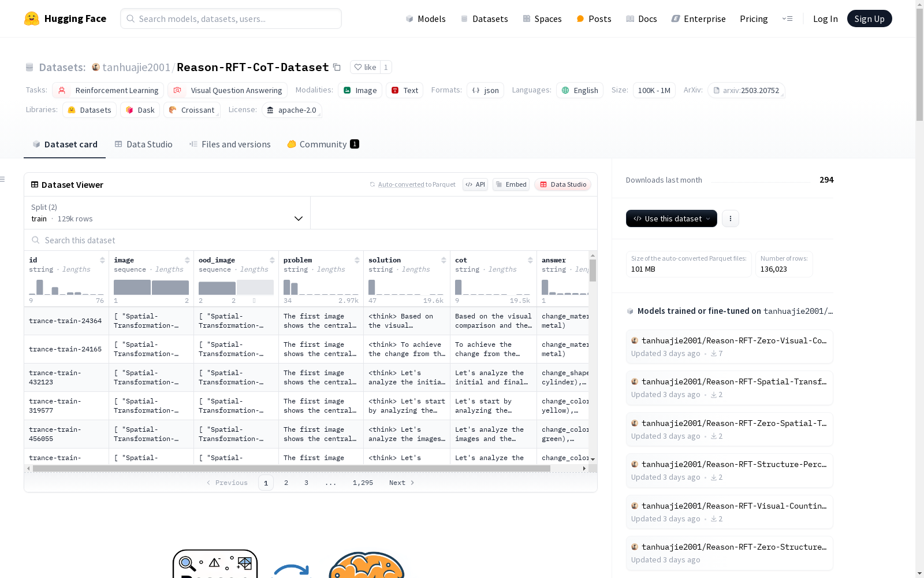This screenshot has height=578, width=924.
Task: Open the Enterprise page
Action: click(698, 18)
